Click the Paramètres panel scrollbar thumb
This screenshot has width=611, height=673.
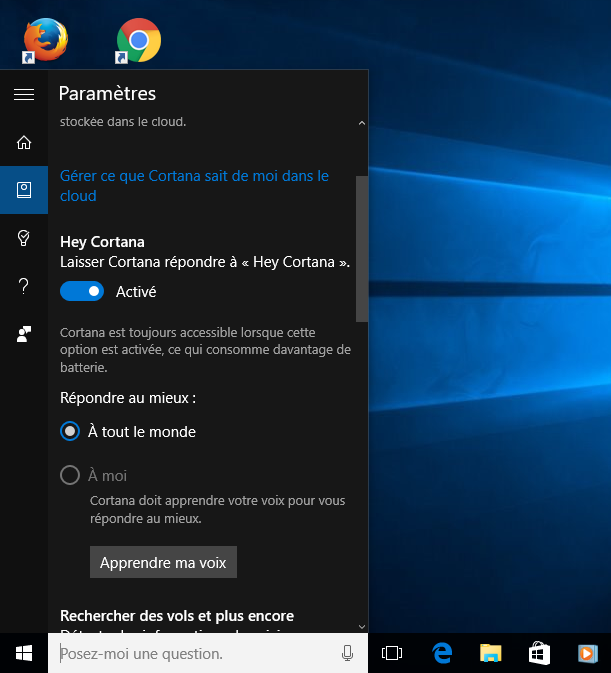click(x=362, y=249)
